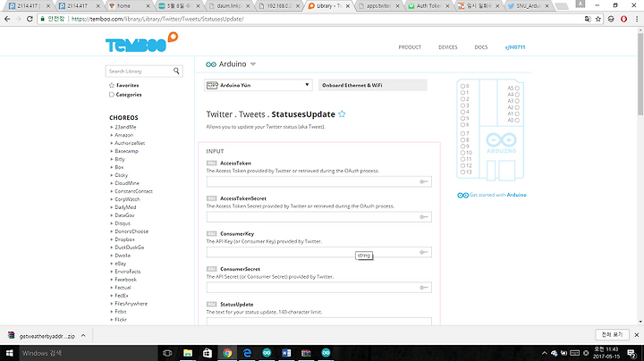Open the Chrome menu three dots

(637, 19)
